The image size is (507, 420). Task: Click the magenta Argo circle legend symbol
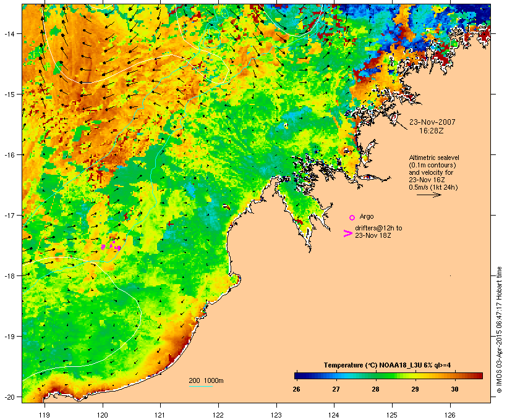click(x=352, y=218)
